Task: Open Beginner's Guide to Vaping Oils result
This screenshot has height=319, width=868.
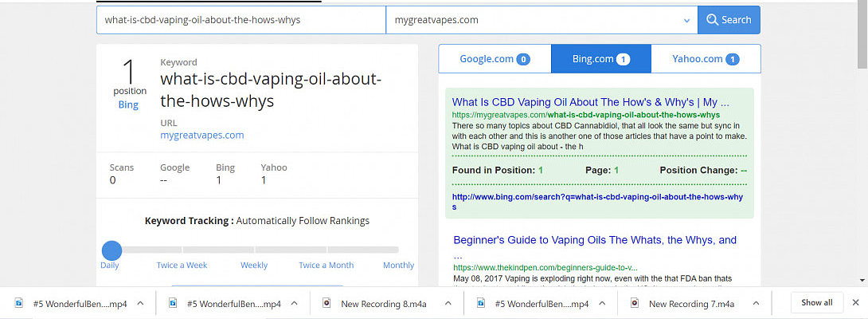Action: [x=595, y=240]
